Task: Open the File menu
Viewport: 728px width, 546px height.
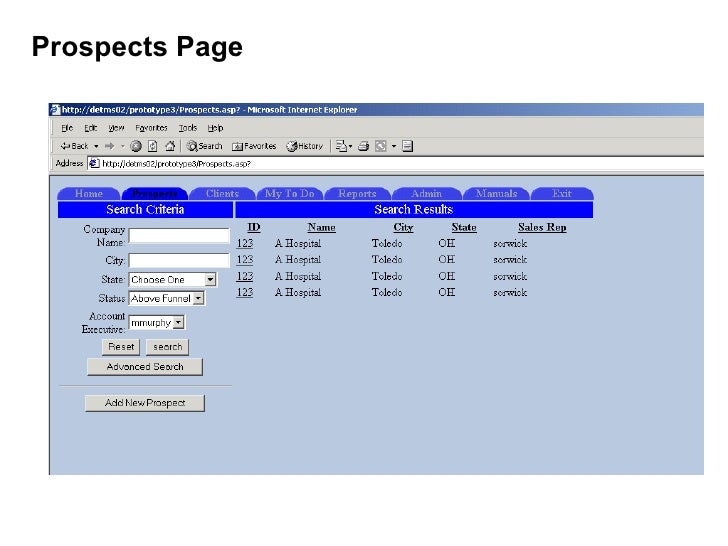Action: (x=67, y=128)
